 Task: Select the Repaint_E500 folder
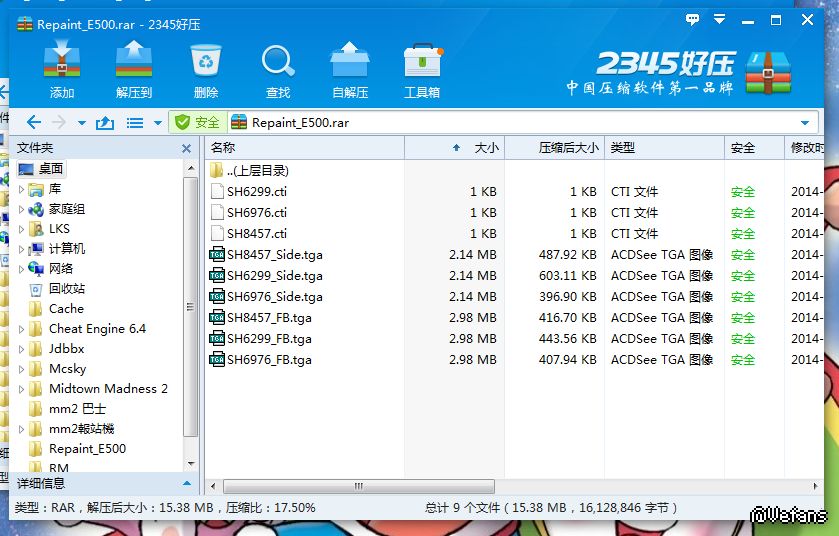point(78,449)
